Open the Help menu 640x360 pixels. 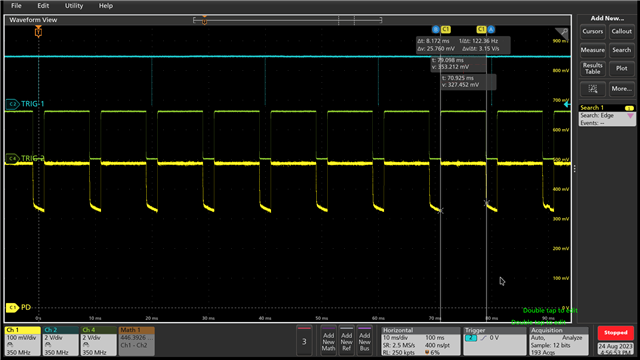coord(106,6)
